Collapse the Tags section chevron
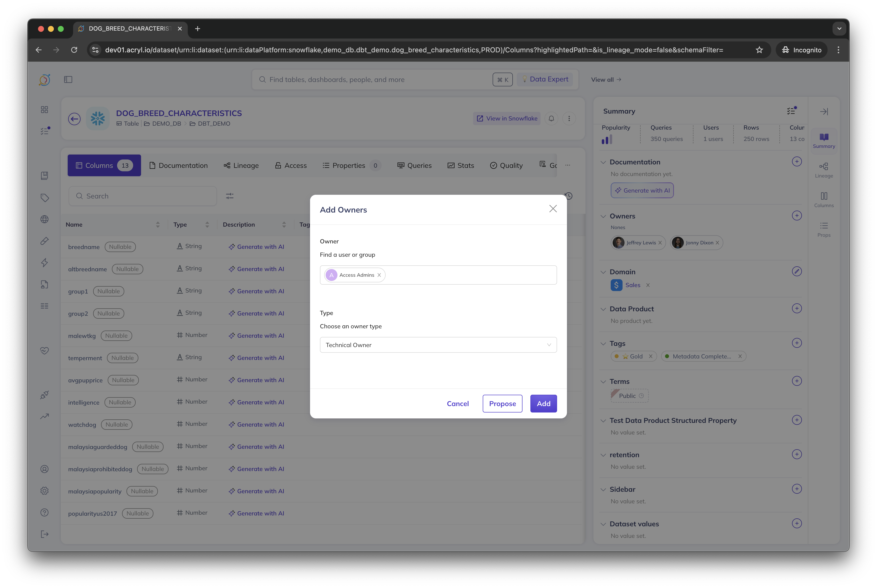The image size is (877, 588). (x=603, y=344)
